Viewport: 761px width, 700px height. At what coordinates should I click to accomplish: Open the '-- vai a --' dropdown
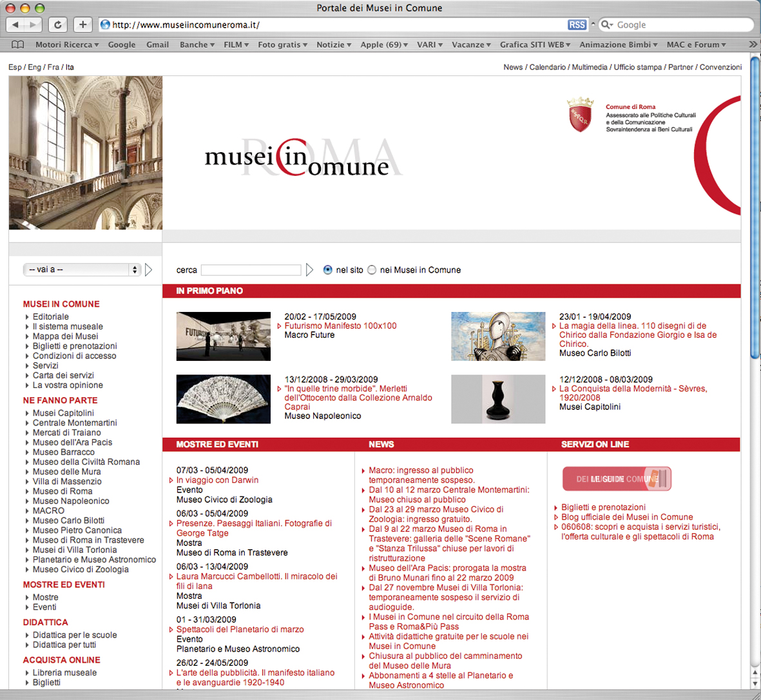82,269
